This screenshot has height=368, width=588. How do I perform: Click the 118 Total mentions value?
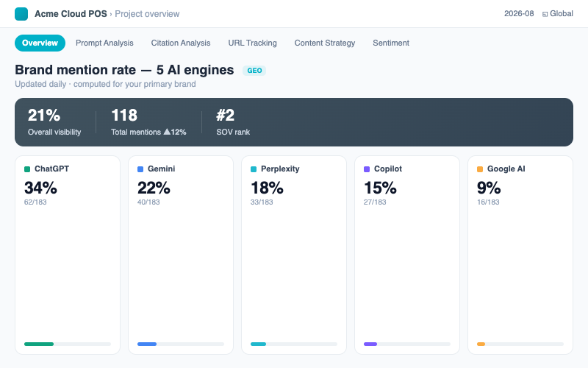124,116
